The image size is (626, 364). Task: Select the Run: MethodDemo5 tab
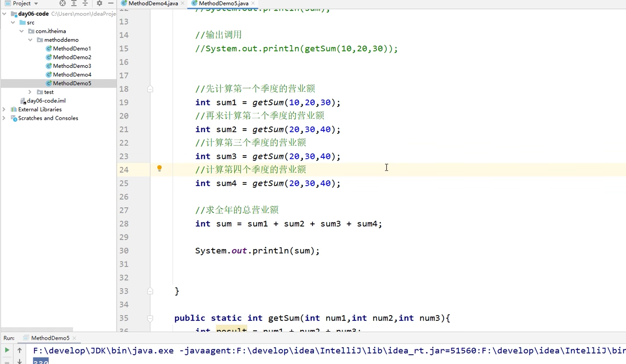[x=49, y=338]
